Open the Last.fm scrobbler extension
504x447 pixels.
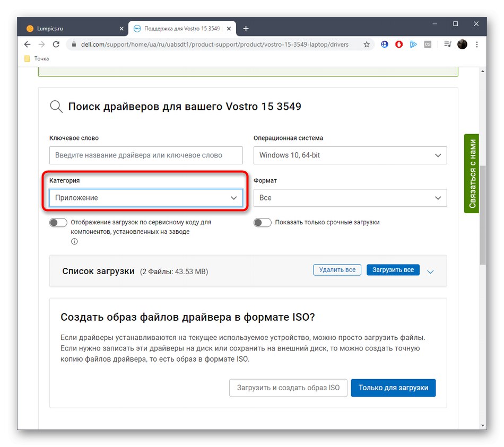pos(428,45)
